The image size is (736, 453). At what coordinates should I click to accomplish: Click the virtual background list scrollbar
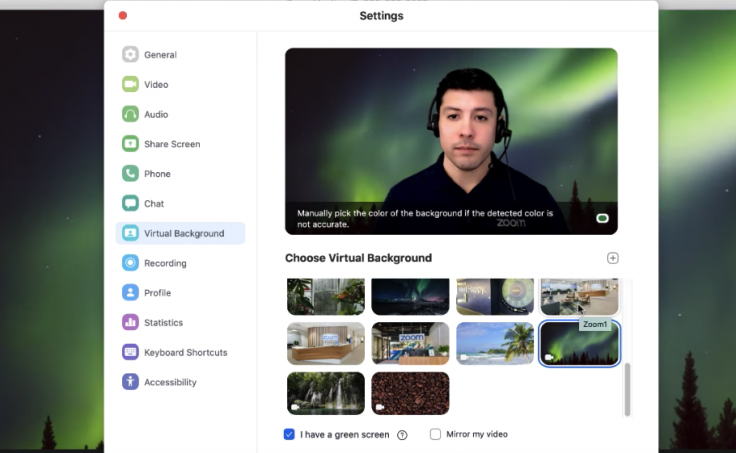click(627, 389)
